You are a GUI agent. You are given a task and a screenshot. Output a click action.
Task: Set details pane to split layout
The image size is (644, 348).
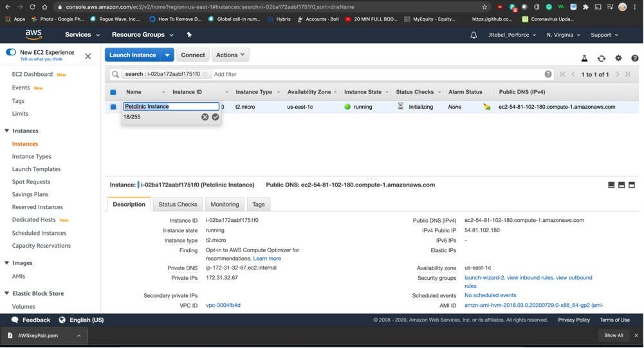pyautogui.click(x=621, y=185)
